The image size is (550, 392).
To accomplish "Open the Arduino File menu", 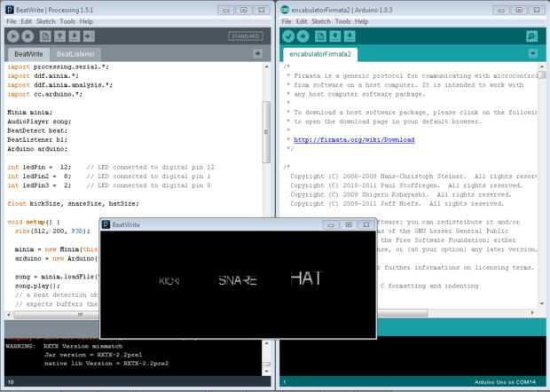I will coord(287,21).
